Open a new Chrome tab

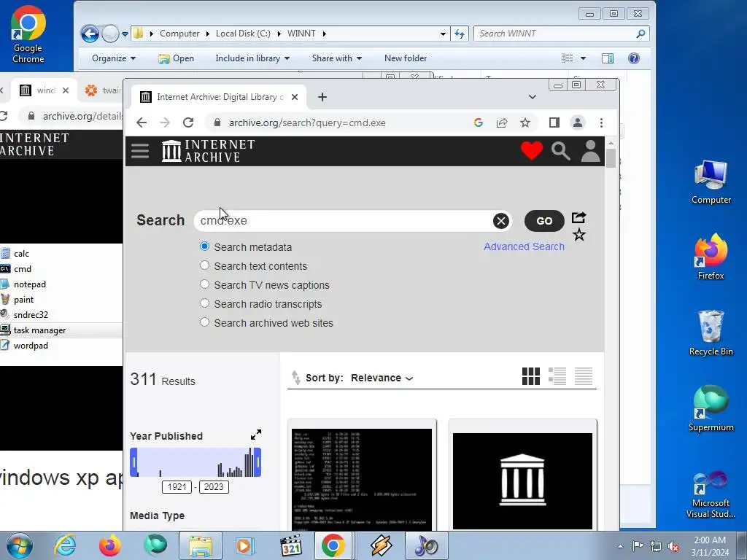click(x=322, y=97)
